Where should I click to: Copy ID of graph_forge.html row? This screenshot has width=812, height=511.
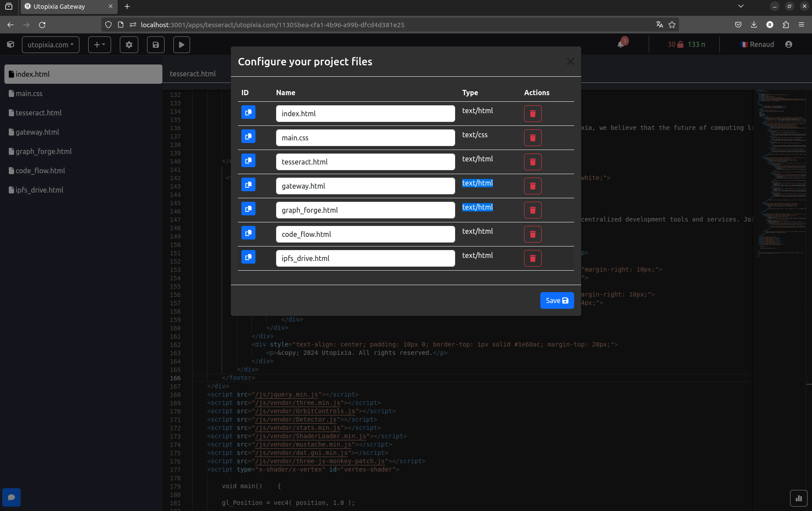[248, 209]
